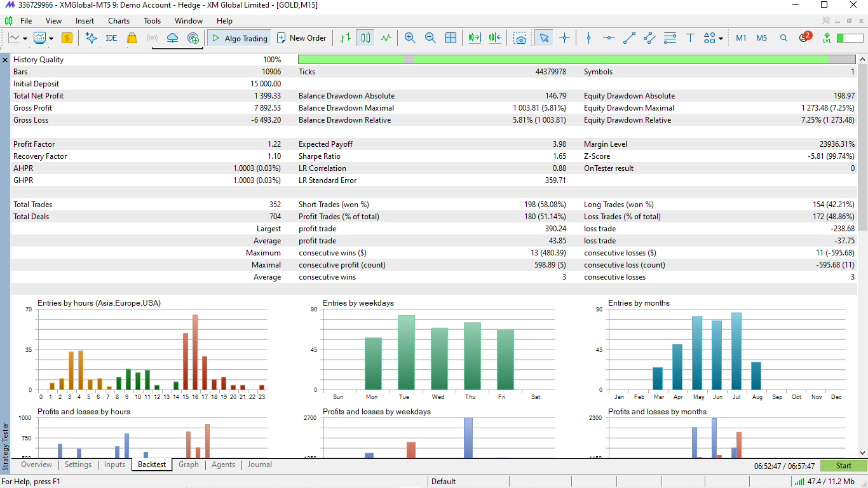Activate the crosshair mode
Image resolution: width=868 pixels, height=488 pixels.
tap(564, 38)
